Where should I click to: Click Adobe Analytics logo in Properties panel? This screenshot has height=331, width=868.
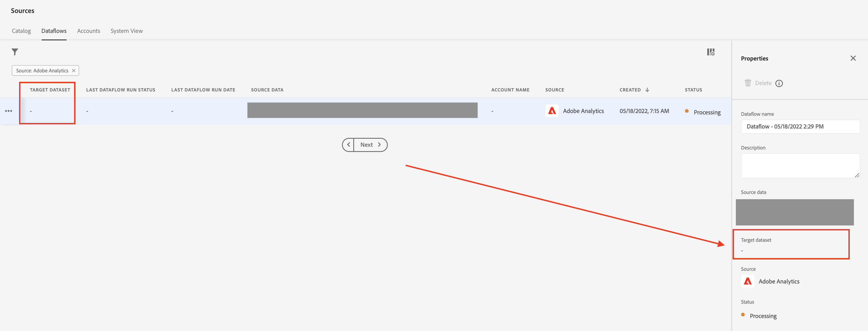point(747,281)
